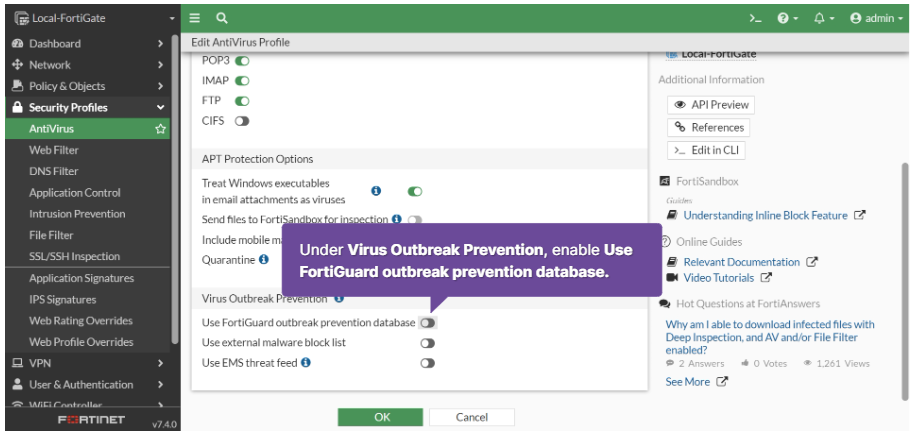Click the OK button
The image size is (915, 439).
click(380, 417)
